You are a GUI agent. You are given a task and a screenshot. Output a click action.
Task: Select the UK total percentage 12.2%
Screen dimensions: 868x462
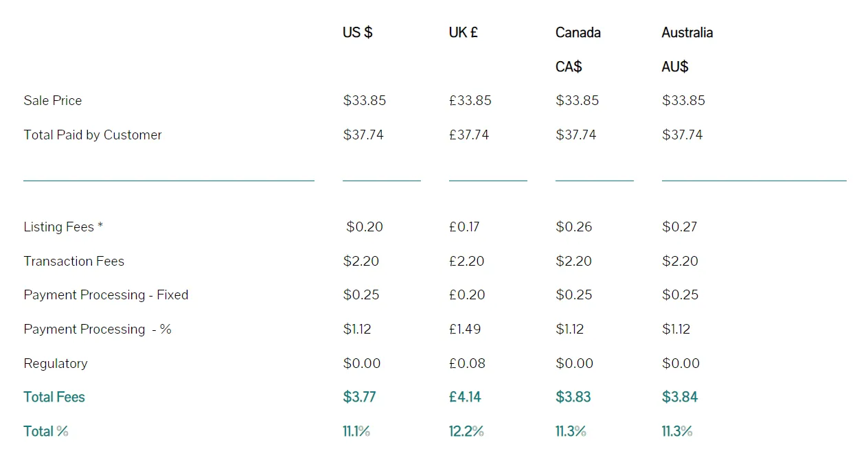point(466,431)
